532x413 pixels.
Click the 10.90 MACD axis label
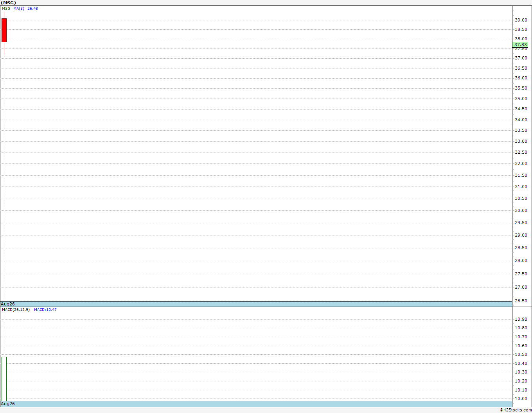tap(521, 319)
